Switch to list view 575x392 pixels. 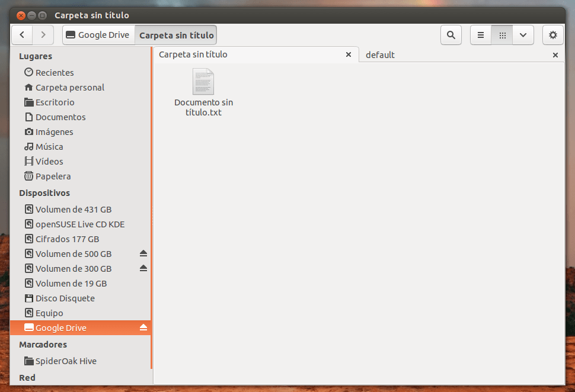pos(481,35)
